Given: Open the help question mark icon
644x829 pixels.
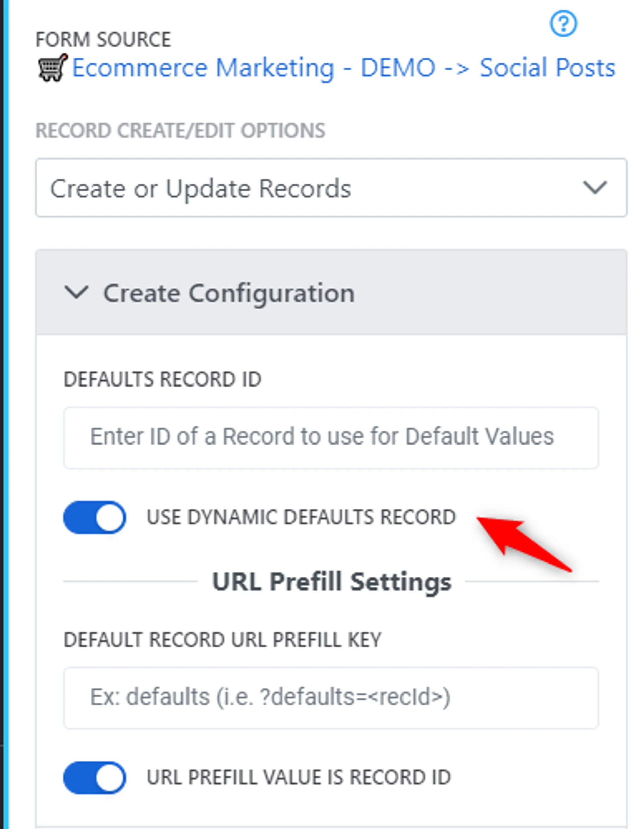Looking at the screenshot, I should pyautogui.click(x=563, y=24).
